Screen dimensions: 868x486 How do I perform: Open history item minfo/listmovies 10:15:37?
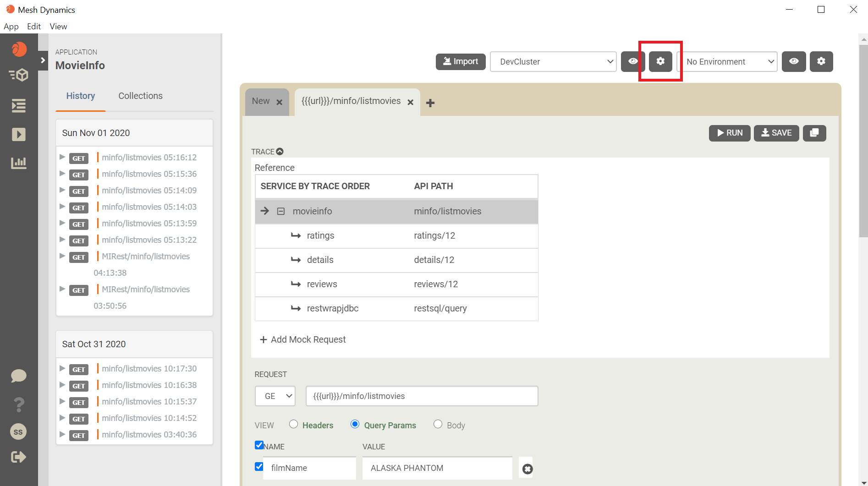pyautogui.click(x=149, y=402)
